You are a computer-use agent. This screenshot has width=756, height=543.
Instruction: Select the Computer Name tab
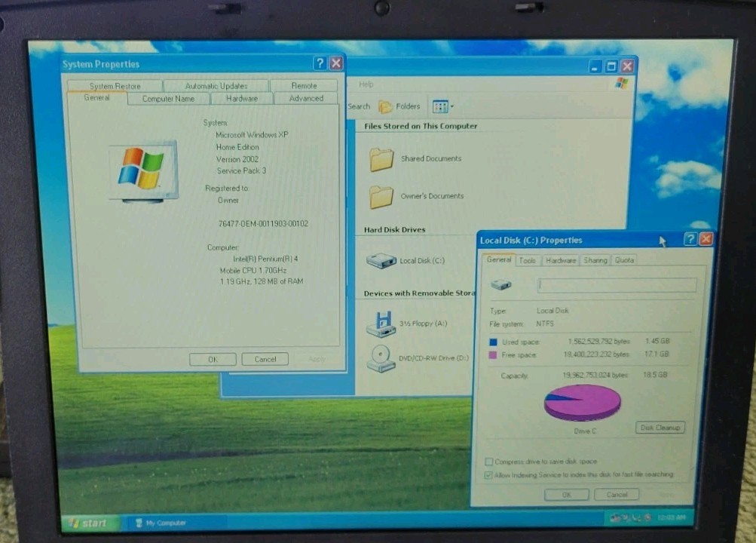coord(168,98)
